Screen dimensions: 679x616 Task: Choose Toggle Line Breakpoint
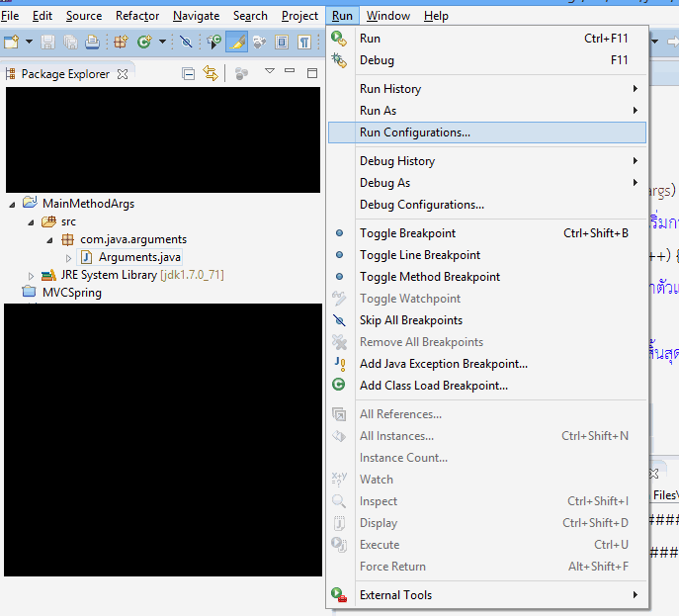pos(487,255)
